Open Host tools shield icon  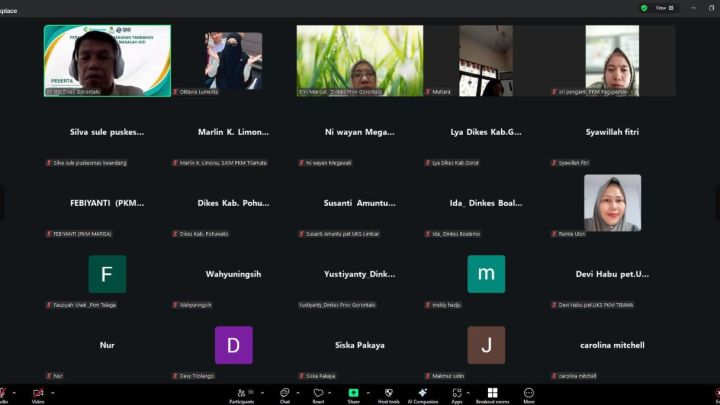[x=388, y=395]
